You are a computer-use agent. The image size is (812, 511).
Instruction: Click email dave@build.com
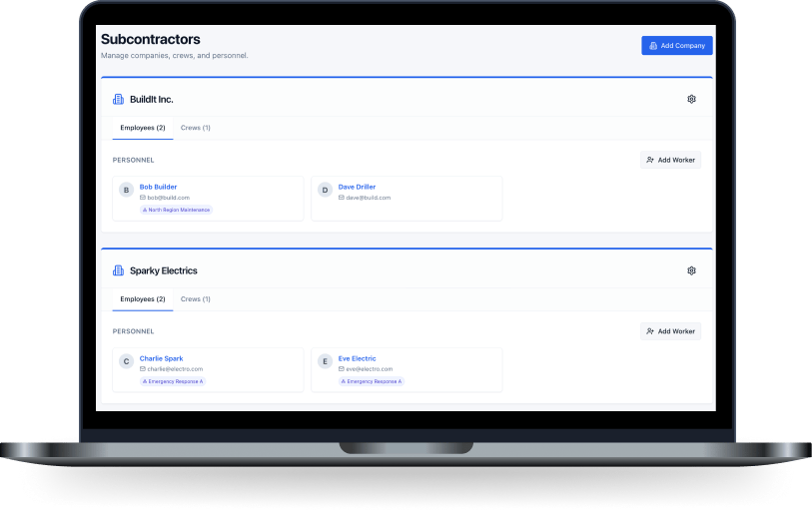[x=369, y=198]
